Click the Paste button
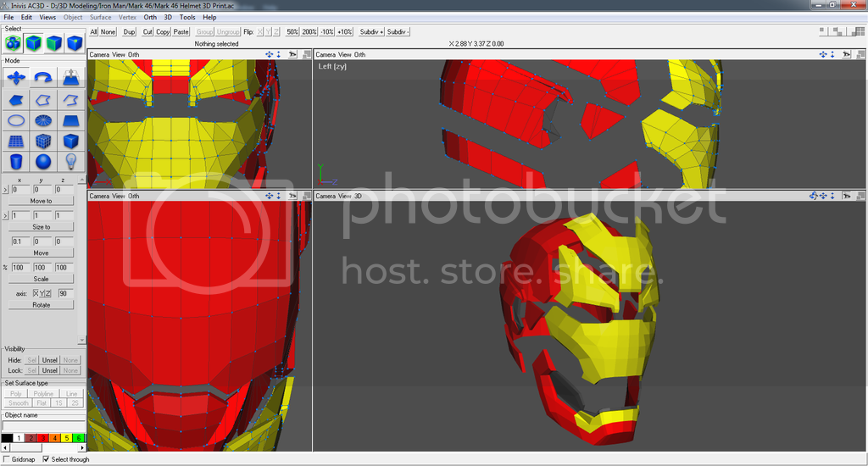 click(x=181, y=31)
